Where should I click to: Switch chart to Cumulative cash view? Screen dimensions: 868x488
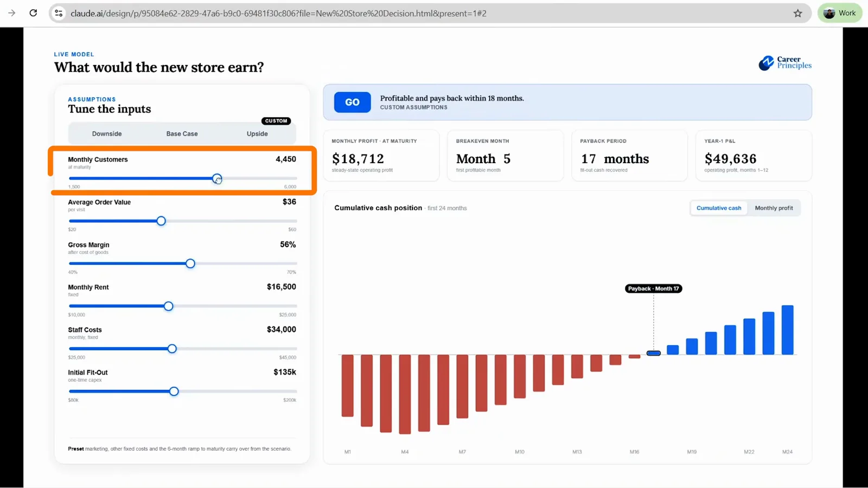tap(719, 208)
